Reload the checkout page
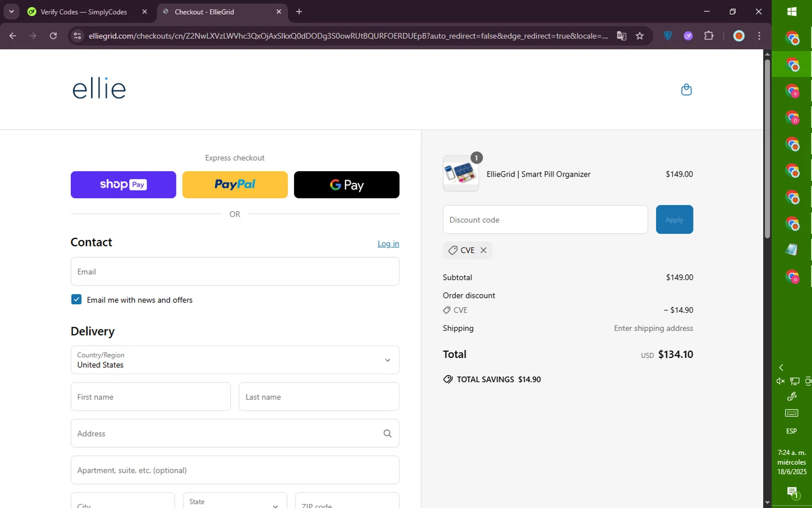812x508 pixels. point(53,36)
